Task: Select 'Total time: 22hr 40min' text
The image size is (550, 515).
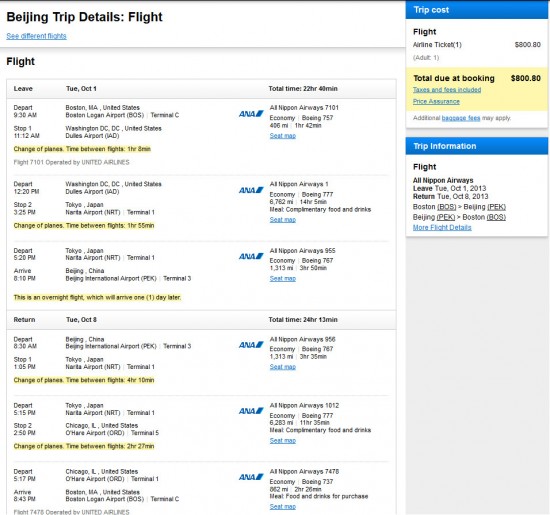Action: [x=303, y=89]
